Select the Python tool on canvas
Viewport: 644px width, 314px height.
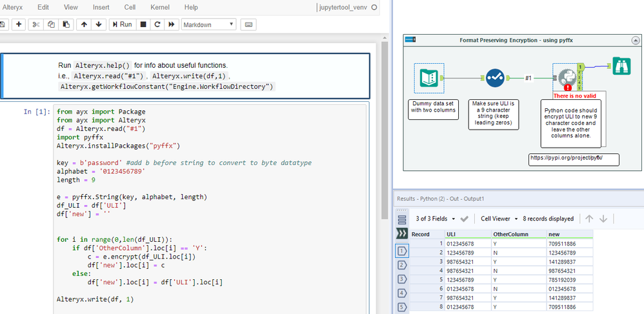567,77
